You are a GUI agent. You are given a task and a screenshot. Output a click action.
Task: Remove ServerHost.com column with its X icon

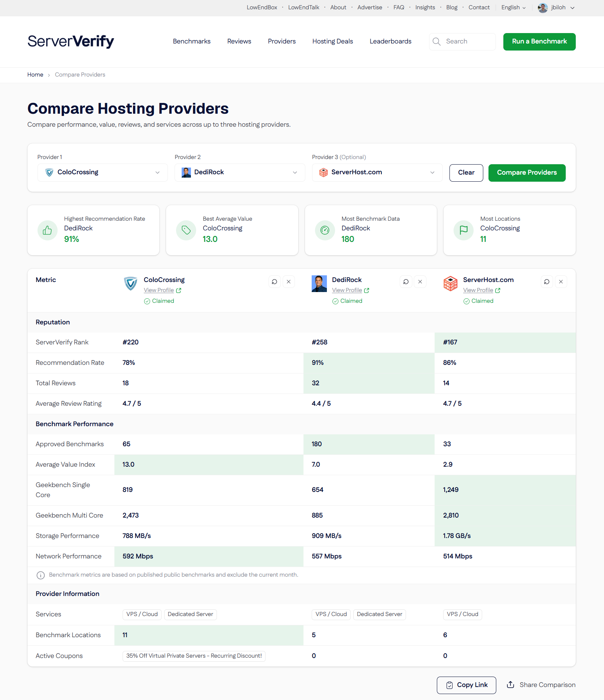(561, 282)
